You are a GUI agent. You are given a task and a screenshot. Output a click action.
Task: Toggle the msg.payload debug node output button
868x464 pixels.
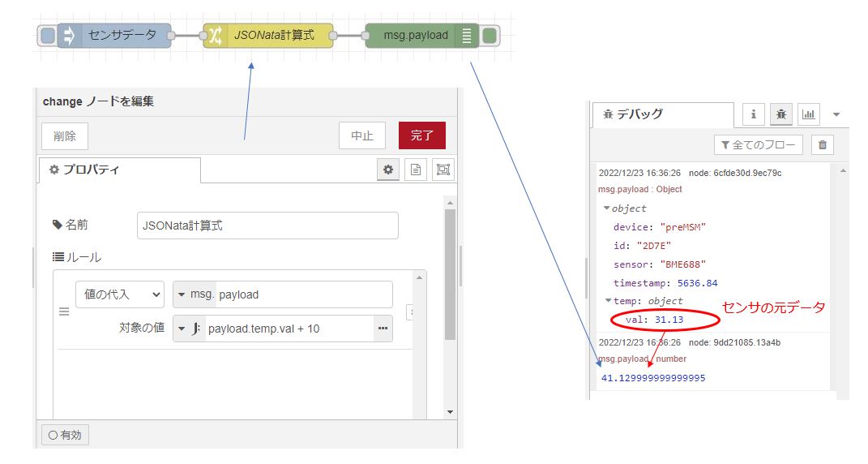489,36
